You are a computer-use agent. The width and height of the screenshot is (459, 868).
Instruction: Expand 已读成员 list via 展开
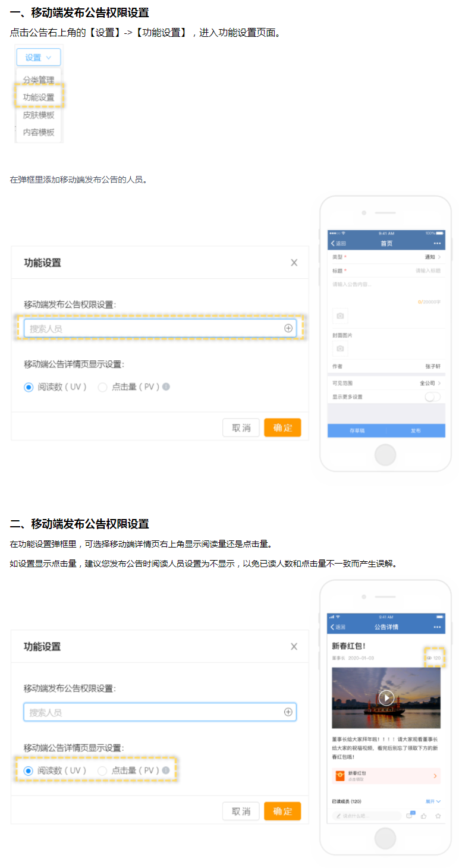433,801
